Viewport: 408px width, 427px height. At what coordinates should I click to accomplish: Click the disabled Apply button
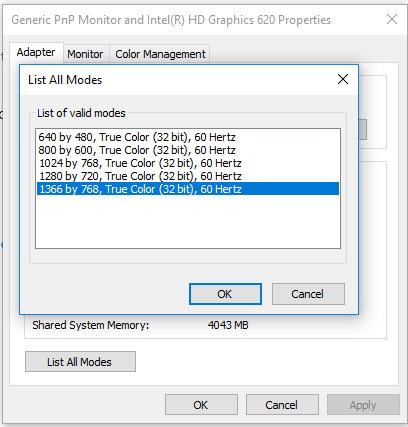click(x=363, y=405)
